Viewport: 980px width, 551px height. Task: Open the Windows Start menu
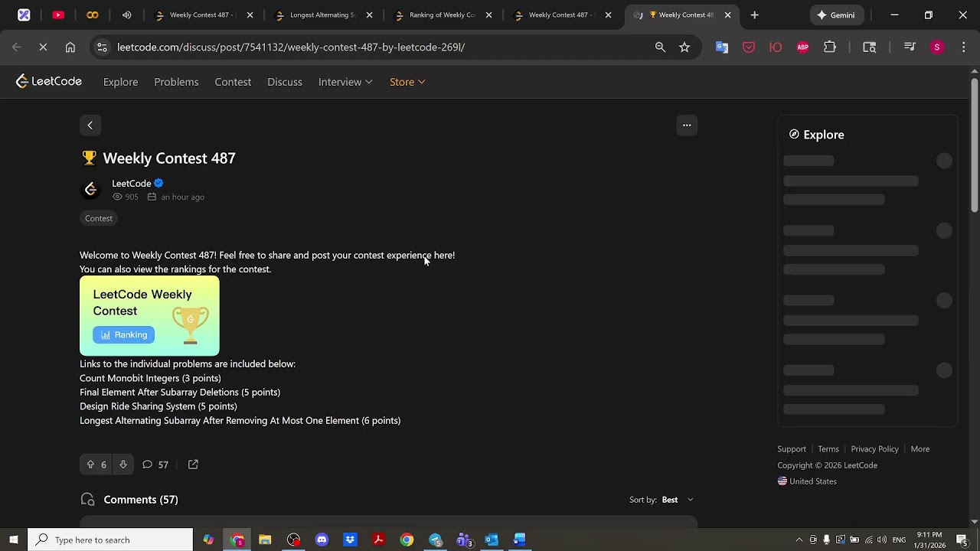click(x=14, y=540)
